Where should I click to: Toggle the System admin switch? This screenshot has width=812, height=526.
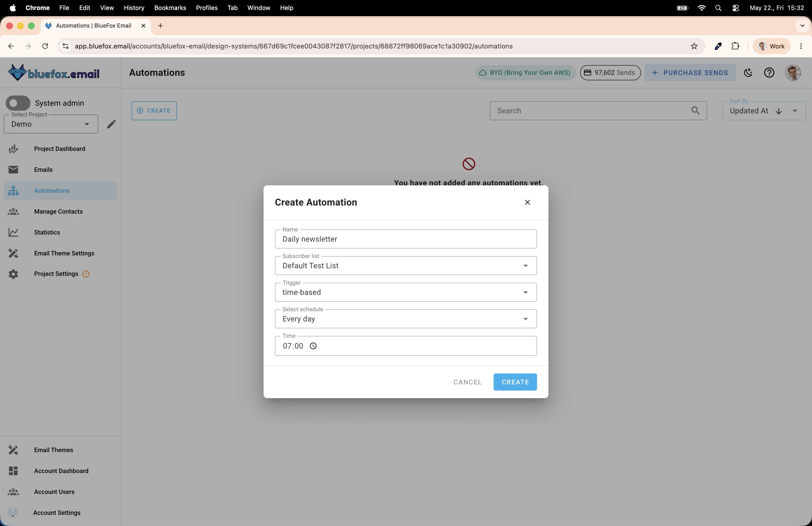pos(18,103)
